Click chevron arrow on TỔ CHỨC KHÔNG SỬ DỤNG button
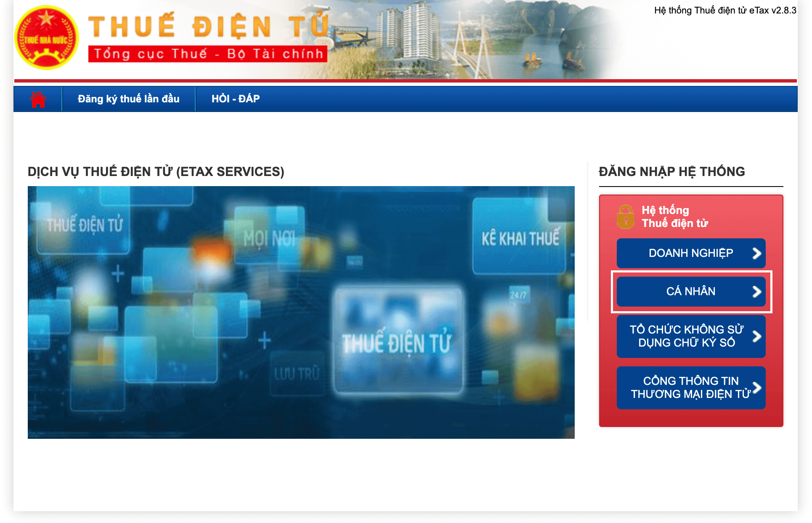The width and height of the screenshot is (812, 523). point(756,336)
